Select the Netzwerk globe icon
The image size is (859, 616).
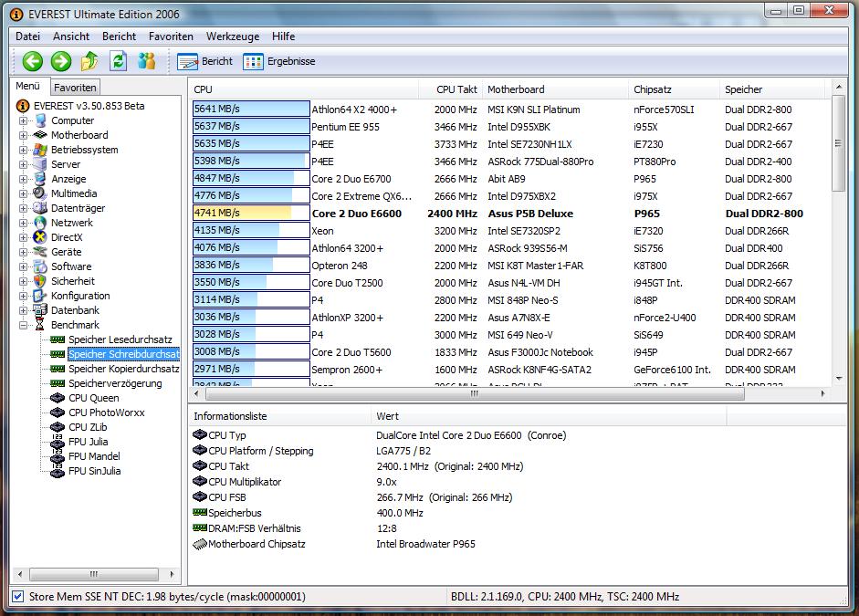pos(40,223)
